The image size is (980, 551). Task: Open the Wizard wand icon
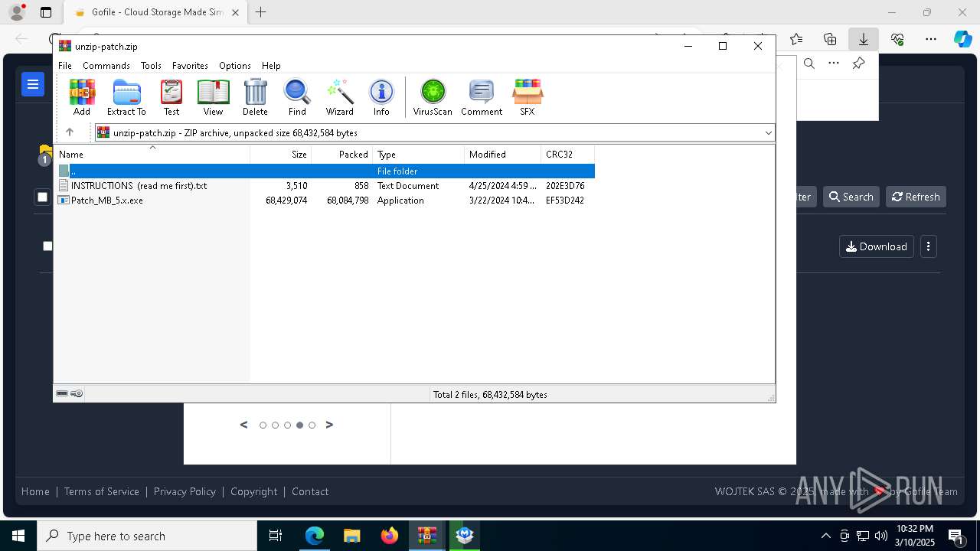(x=339, y=97)
